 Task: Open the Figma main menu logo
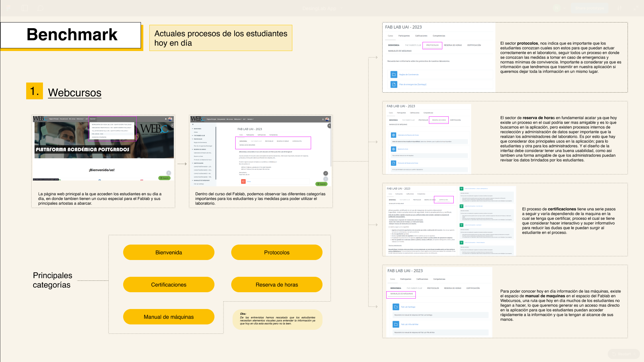pos(8,8)
